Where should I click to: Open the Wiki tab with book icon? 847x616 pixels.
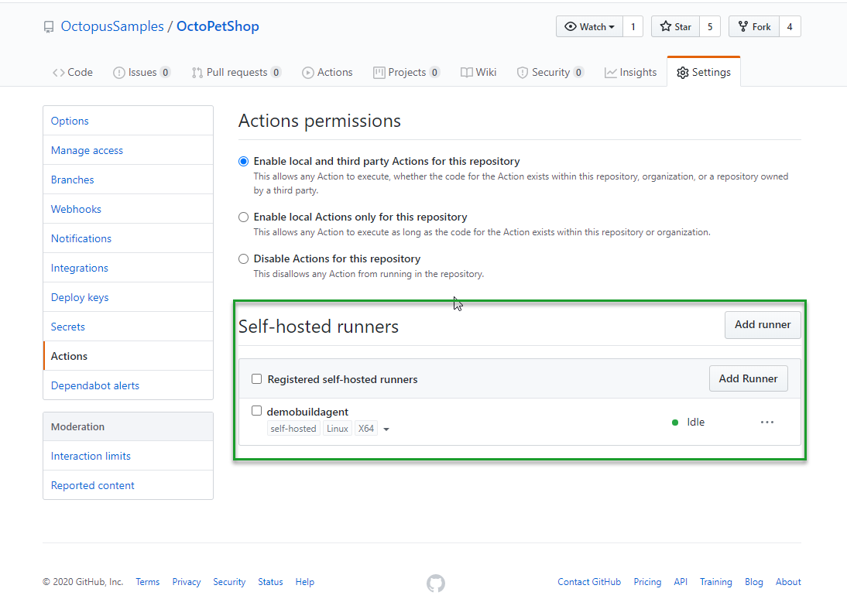click(x=478, y=72)
